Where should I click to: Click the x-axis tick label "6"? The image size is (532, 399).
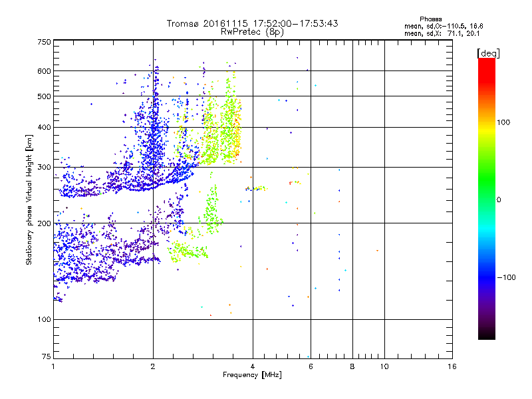pos(311,366)
